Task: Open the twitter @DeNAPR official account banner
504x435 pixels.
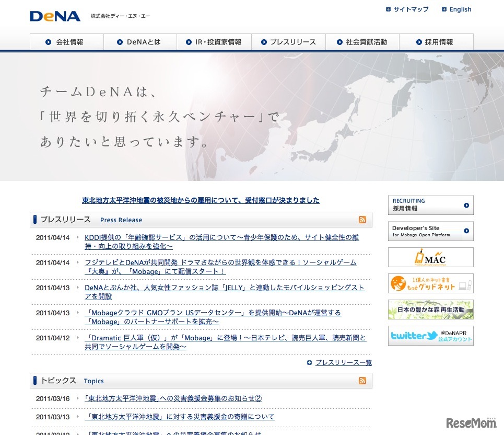Action: click(430, 336)
